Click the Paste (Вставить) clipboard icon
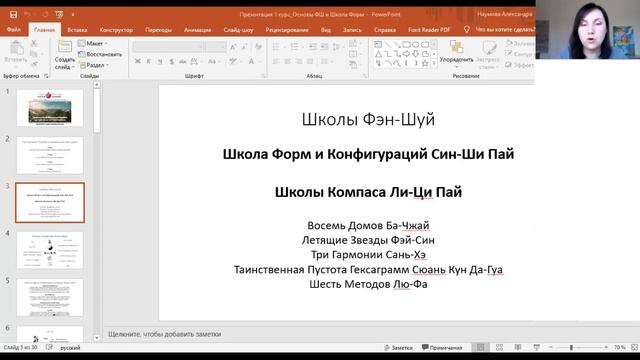This screenshot has width=640, height=360. click(x=16, y=49)
